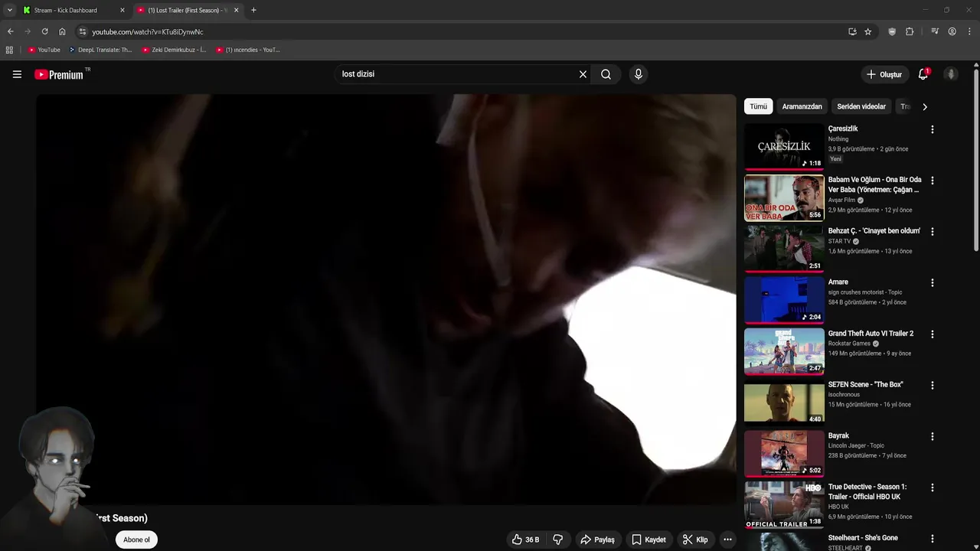Click the Oluştur create button
This screenshot has width=980, height=551.
(x=884, y=74)
